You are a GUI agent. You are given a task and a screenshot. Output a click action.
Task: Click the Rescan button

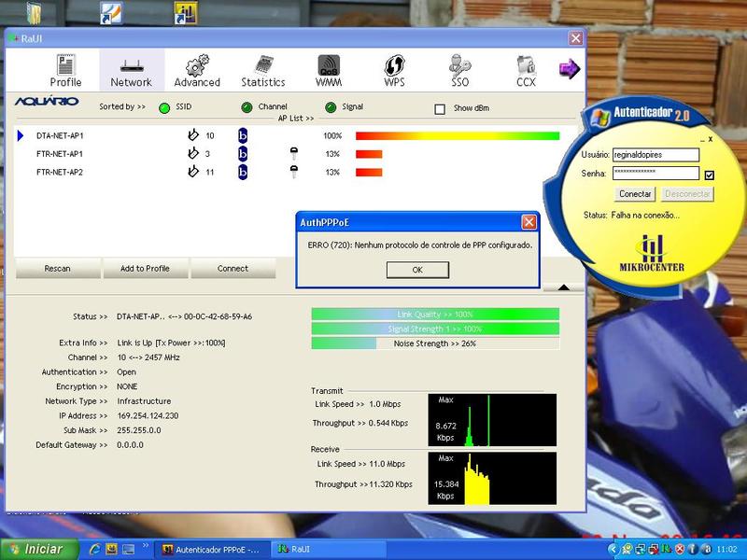(57, 269)
